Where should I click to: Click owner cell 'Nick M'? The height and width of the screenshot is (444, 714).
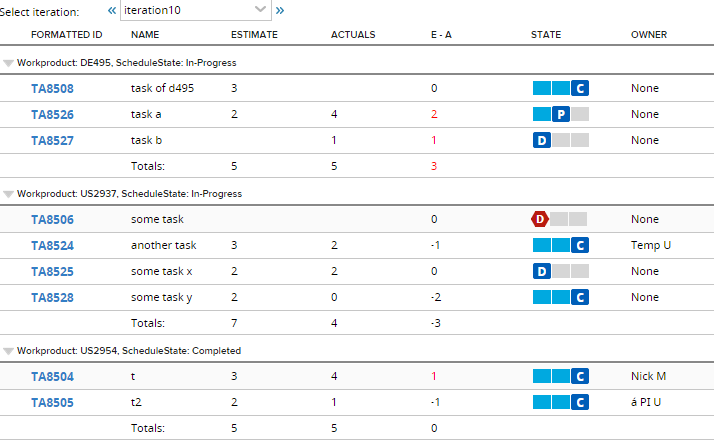click(x=648, y=376)
